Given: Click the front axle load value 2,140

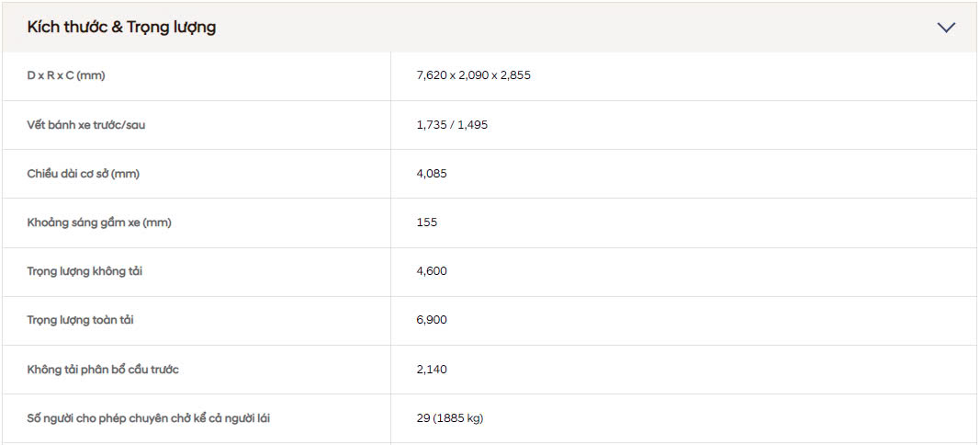Looking at the screenshot, I should tap(432, 370).
